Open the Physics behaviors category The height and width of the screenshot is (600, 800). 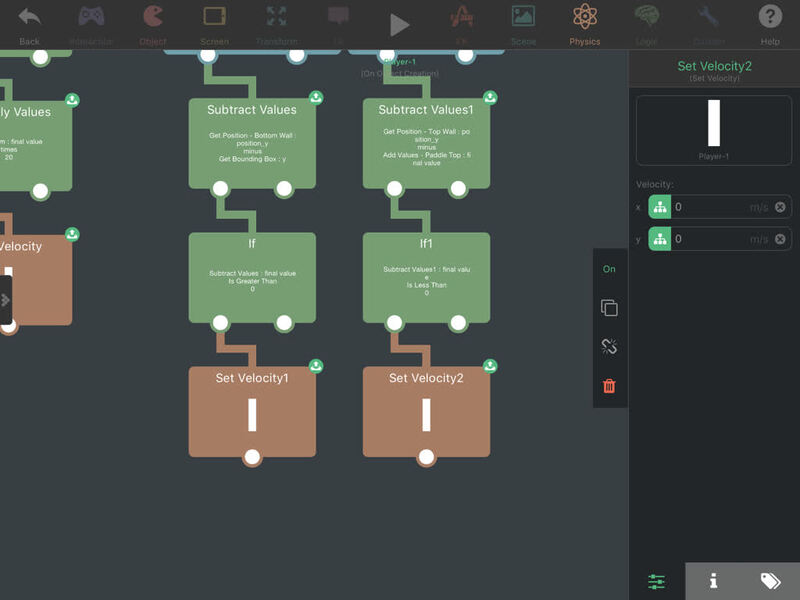[585, 24]
